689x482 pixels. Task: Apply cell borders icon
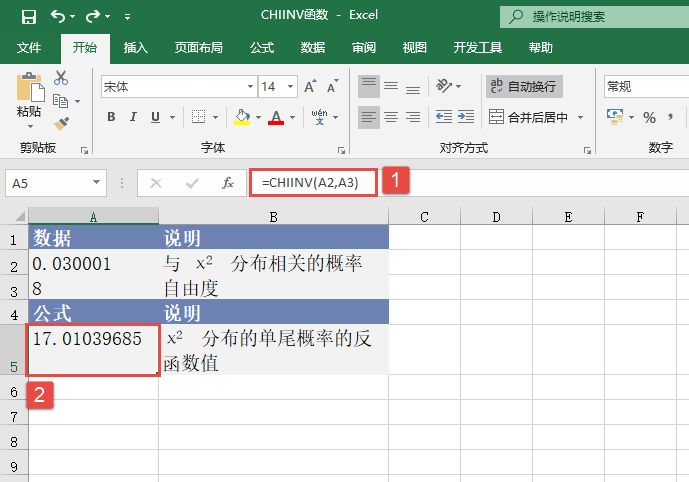pos(198,117)
